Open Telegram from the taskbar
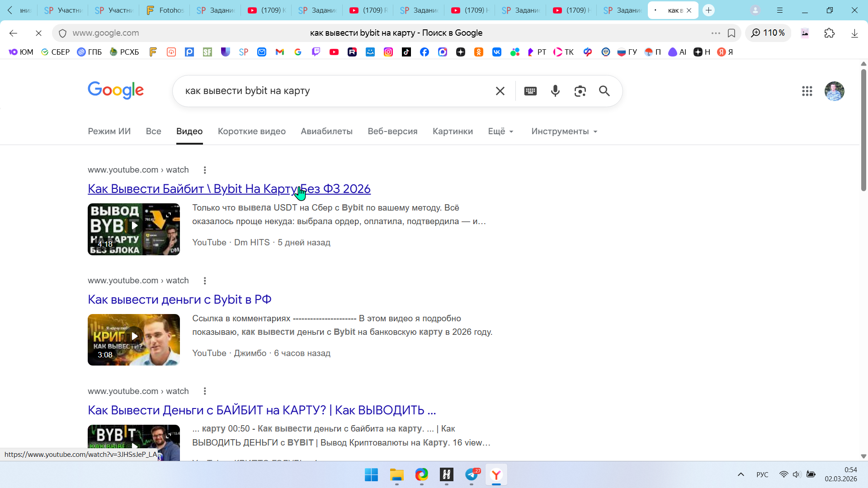Image resolution: width=868 pixels, height=488 pixels. 472,475
